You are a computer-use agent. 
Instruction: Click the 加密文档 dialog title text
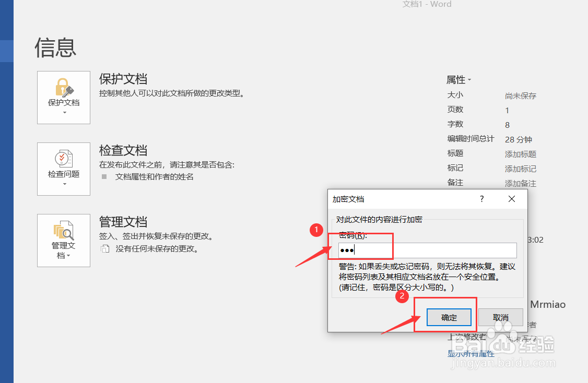tap(348, 199)
